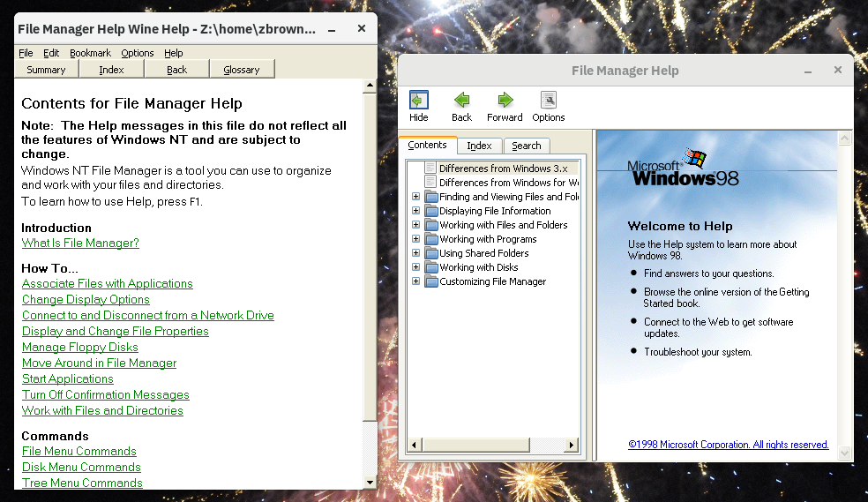Viewport: 868px width, 502px height.
Task: Click the contents tree scroll-left arrow
Action: tap(414, 445)
